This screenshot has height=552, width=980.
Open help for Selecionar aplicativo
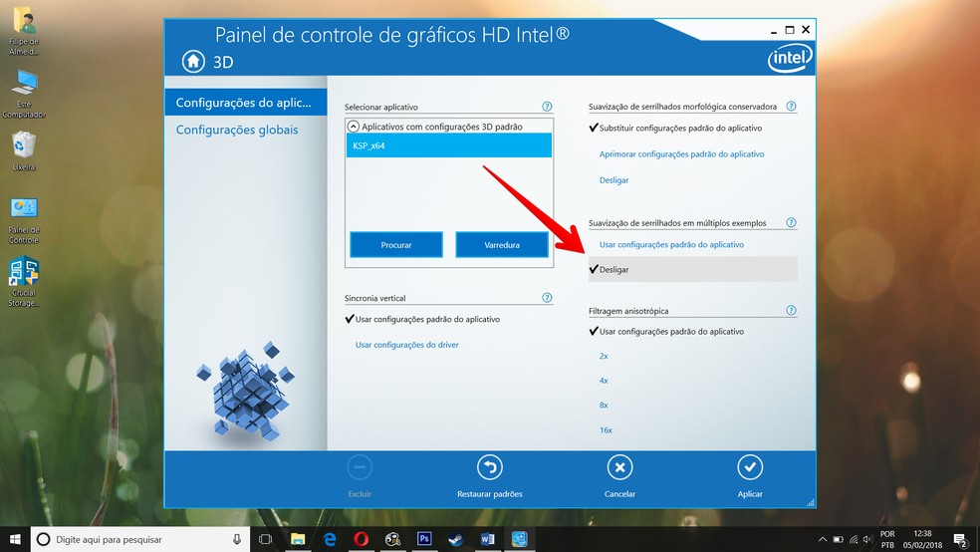(547, 107)
